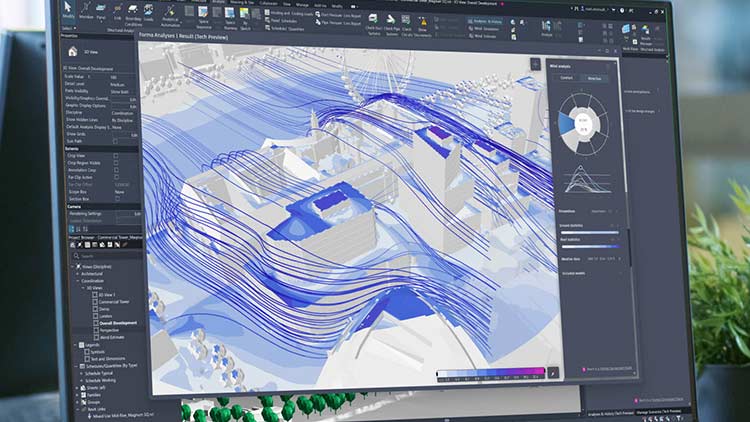Screen dimensions: 750x422
Task: Switch to the Comfort tab in Wind analysis
Action: pyautogui.click(x=566, y=76)
